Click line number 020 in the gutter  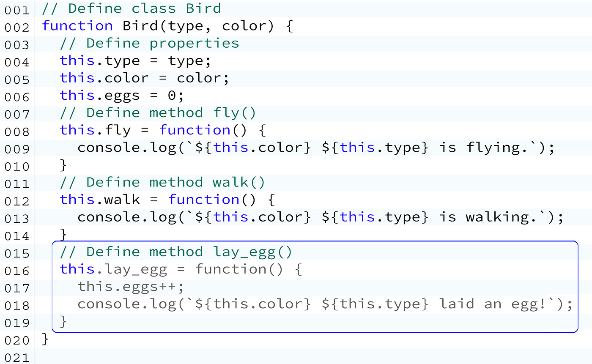point(17,340)
